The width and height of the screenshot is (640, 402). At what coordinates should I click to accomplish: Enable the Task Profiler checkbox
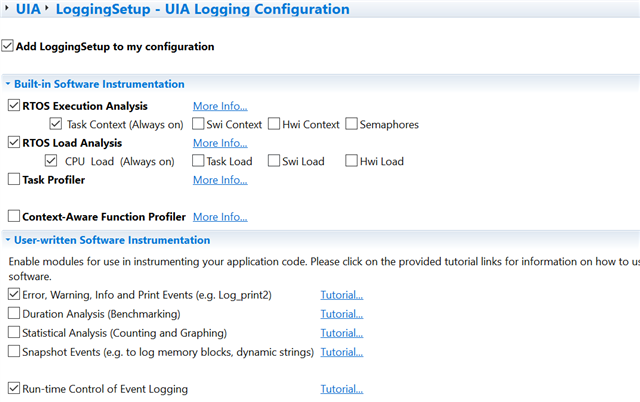point(13,180)
